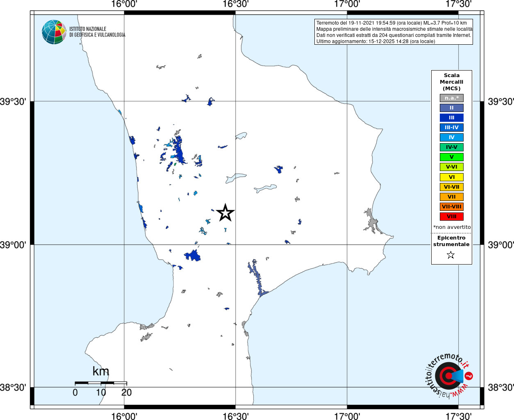The width and height of the screenshot is (514, 420).
Task: Select the V-VI intensity legend swatch
Action: [451, 167]
